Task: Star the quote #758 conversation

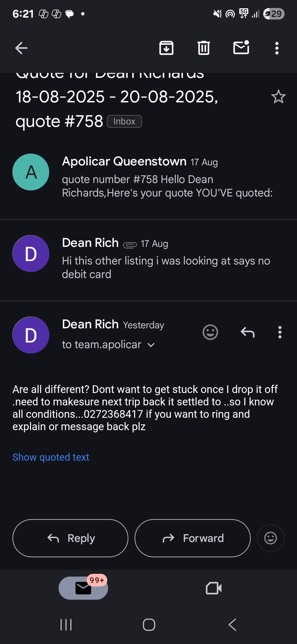Action: click(278, 97)
